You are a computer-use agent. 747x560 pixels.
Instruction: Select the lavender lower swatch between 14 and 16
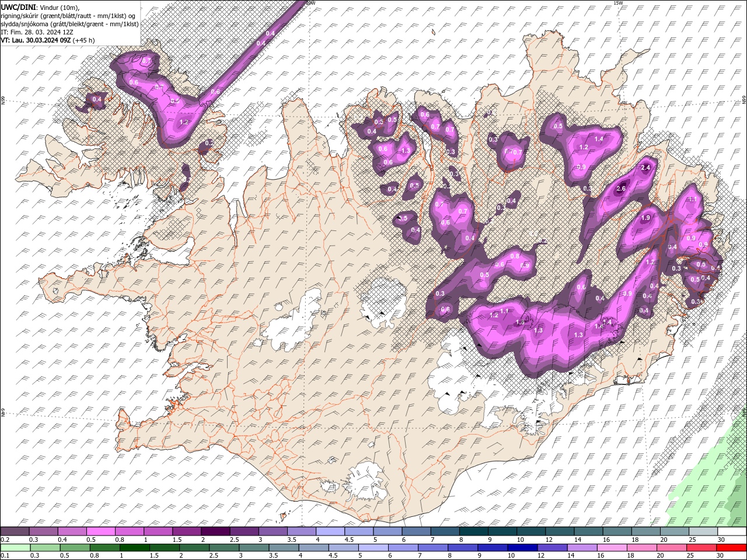click(581, 548)
